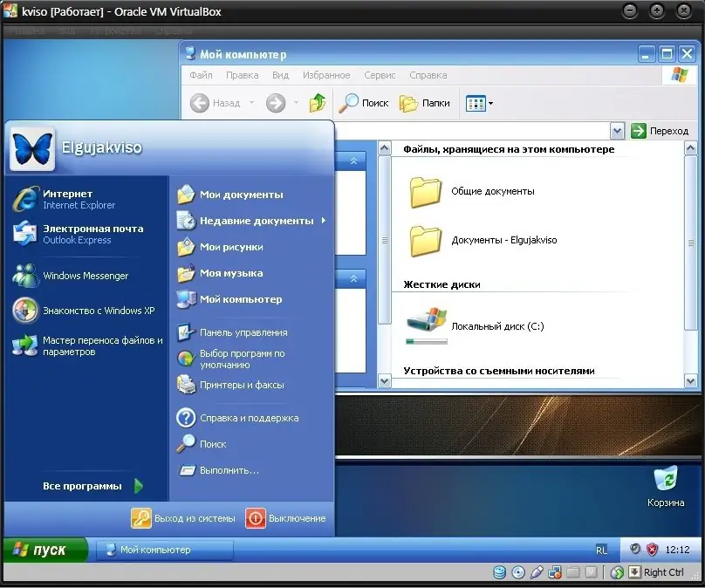Image resolution: width=705 pixels, height=588 pixels.
Task: Click file list scroll down arrow
Action: [691, 380]
